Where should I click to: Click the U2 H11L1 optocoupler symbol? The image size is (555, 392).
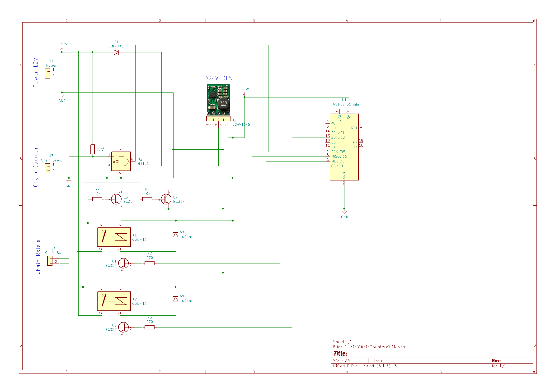pos(121,161)
